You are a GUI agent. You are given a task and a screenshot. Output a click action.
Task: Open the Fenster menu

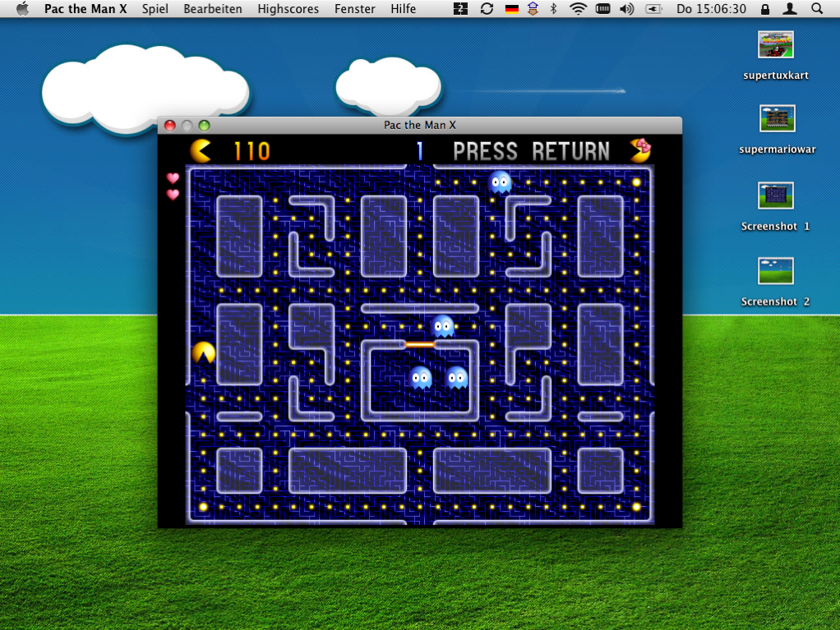click(354, 9)
